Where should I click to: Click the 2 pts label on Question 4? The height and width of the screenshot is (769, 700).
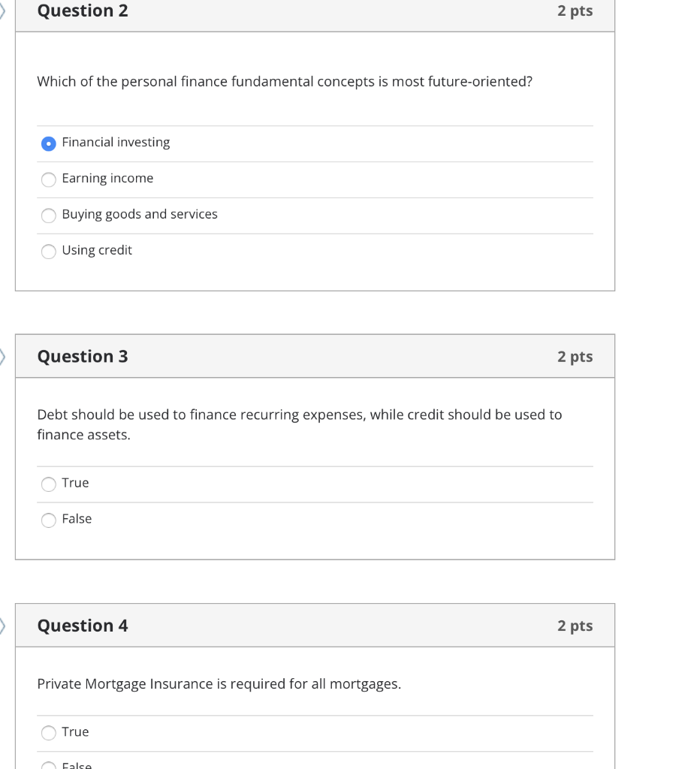(x=576, y=625)
